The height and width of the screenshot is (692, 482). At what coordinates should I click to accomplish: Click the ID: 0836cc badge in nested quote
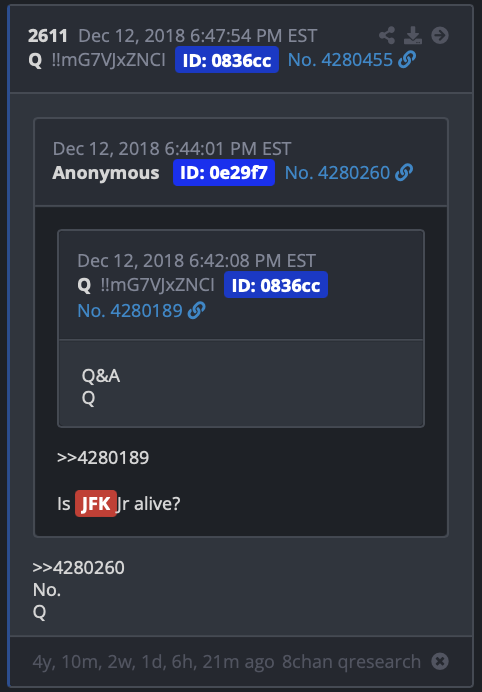point(276,285)
